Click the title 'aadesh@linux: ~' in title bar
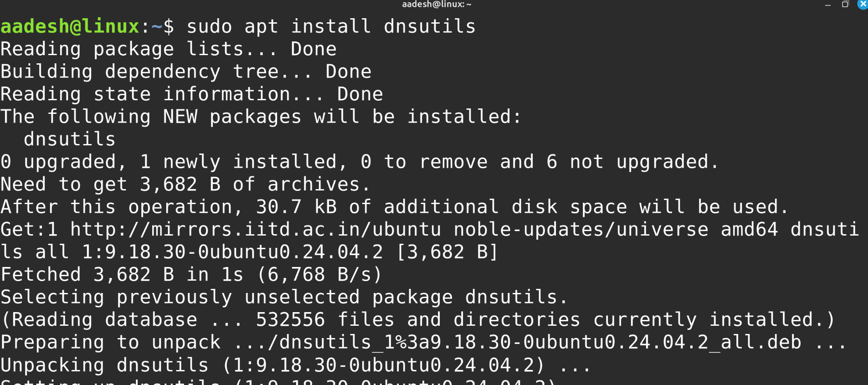 pos(435,4)
